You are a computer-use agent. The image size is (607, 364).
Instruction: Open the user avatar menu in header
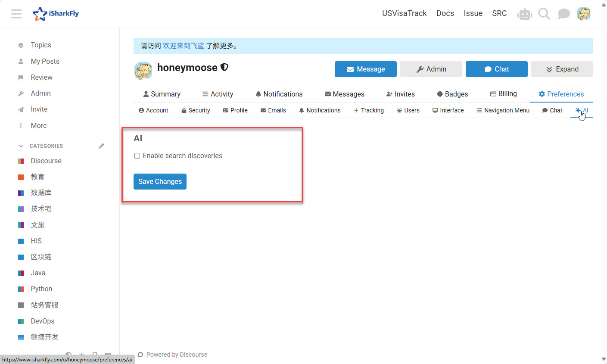click(584, 14)
